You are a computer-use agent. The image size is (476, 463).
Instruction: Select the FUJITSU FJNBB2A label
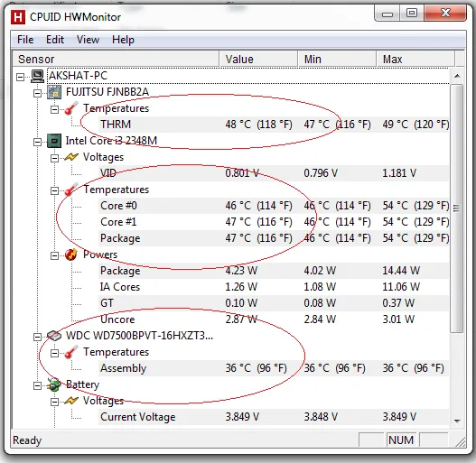tap(107, 92)
